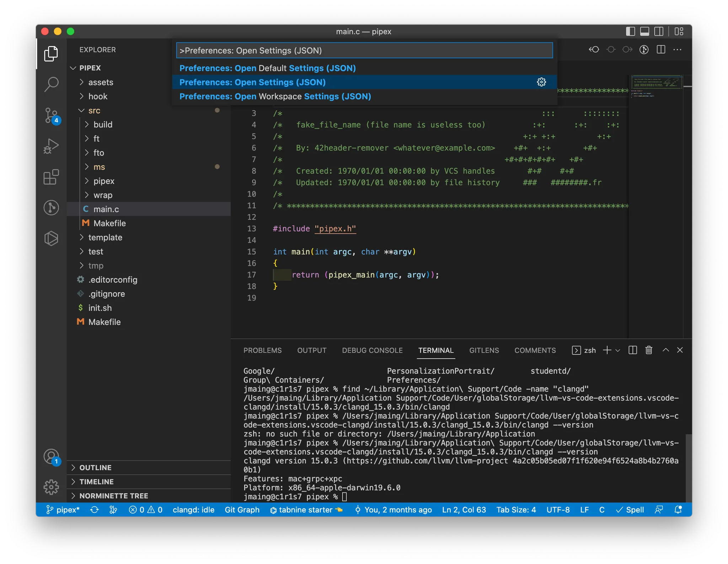The height and width of the screenshot is (564, 728).
Task: Open the Search view in activity bar
Action: 51,84
